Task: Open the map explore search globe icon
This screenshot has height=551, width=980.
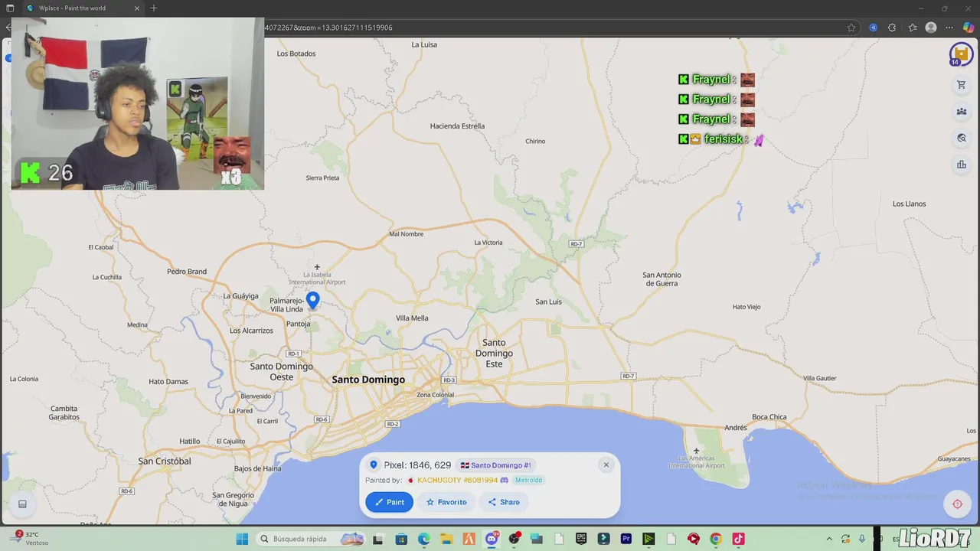Action: (x=961, y=139)
